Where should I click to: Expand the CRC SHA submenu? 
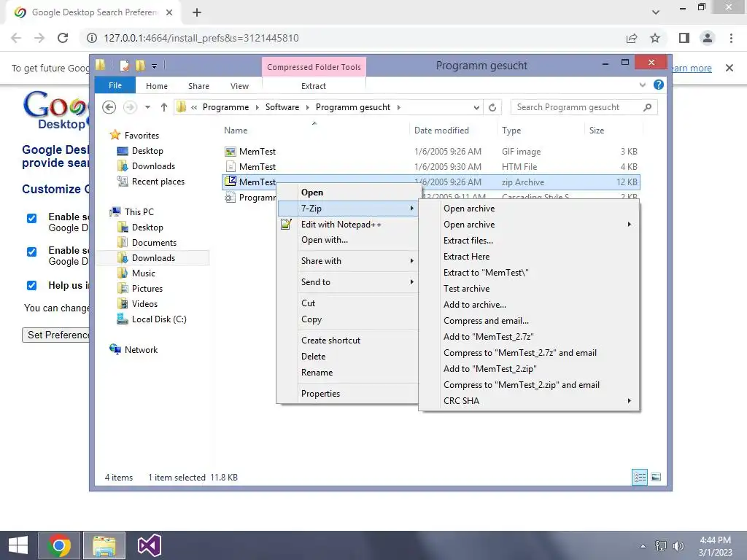pos(529,401)
